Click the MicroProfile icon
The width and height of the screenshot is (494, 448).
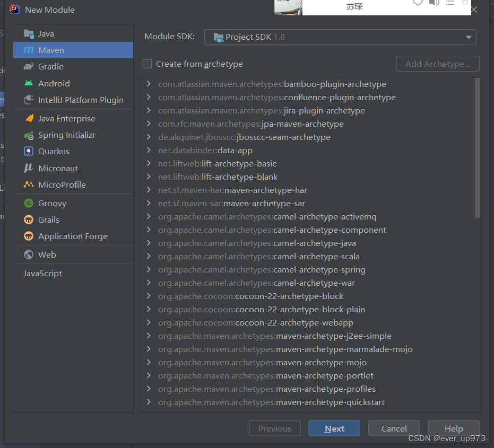[29, 185]
